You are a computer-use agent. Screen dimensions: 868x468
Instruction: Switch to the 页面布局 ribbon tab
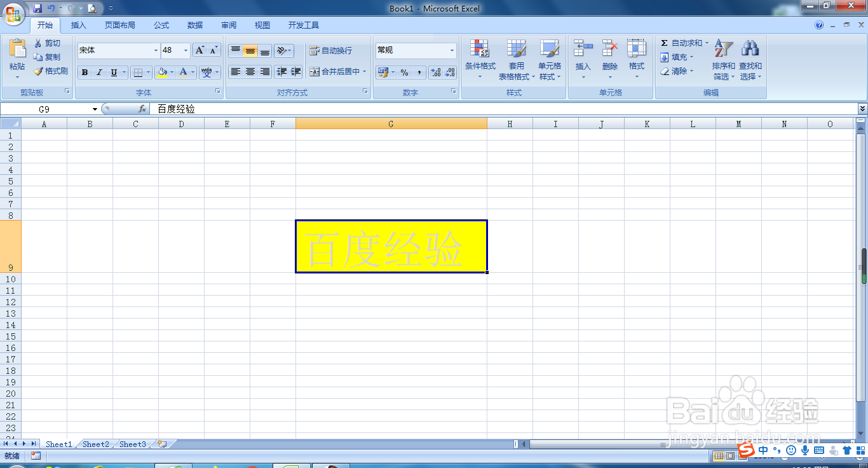[x=120, y=25]
